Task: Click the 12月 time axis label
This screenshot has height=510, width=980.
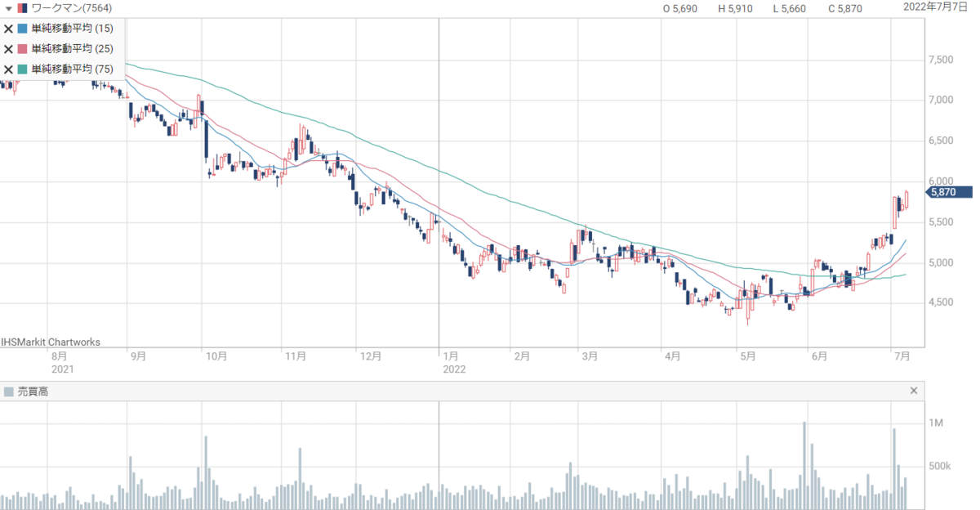Action: (370, 356)
